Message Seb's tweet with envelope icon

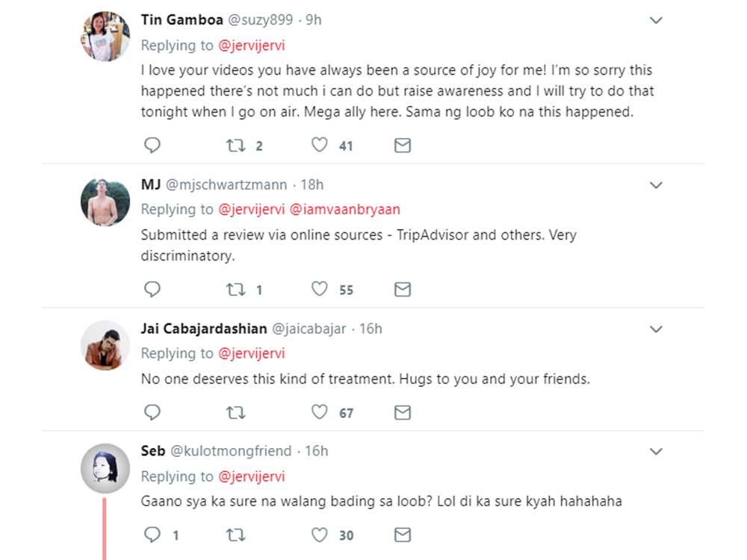[403, 535]
